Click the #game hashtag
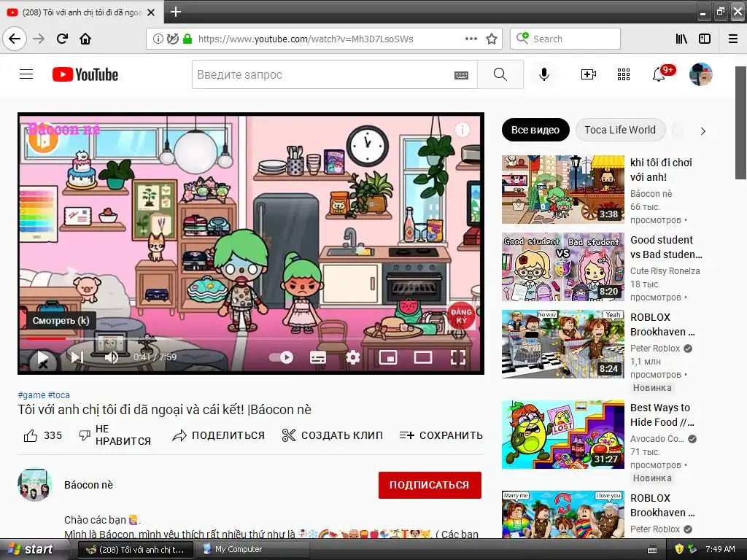Screen dimensions: 747x560 click(31, 394)
